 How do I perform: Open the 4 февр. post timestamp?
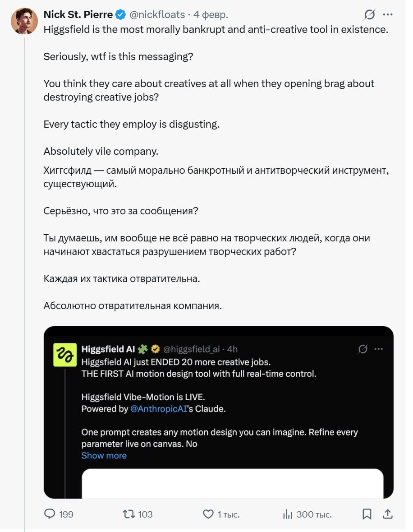pyautogui.click(x=211, y=15)
